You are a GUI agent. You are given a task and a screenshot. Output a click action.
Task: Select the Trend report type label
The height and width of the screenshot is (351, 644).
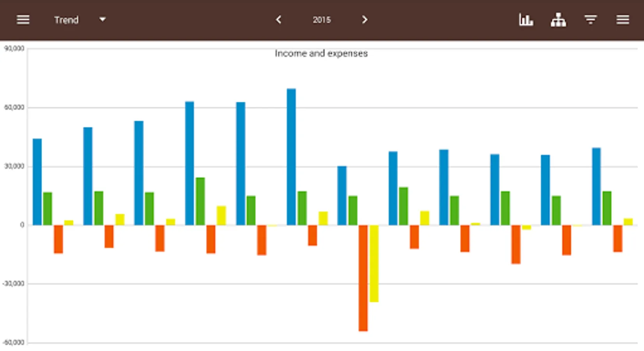pyautogui.click(x=66, y=20)
